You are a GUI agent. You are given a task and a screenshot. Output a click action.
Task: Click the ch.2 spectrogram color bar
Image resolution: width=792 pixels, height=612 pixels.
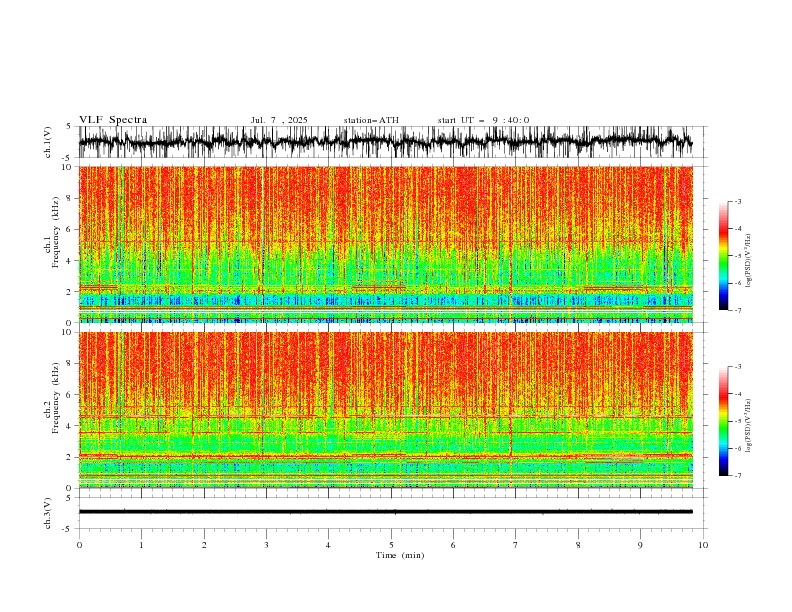pos(724,421)
